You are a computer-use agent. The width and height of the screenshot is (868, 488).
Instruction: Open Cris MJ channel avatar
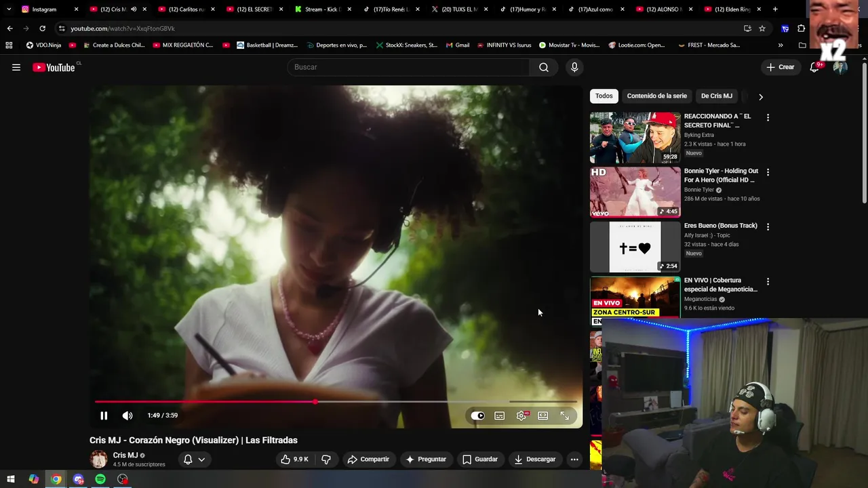coord(99,460)
